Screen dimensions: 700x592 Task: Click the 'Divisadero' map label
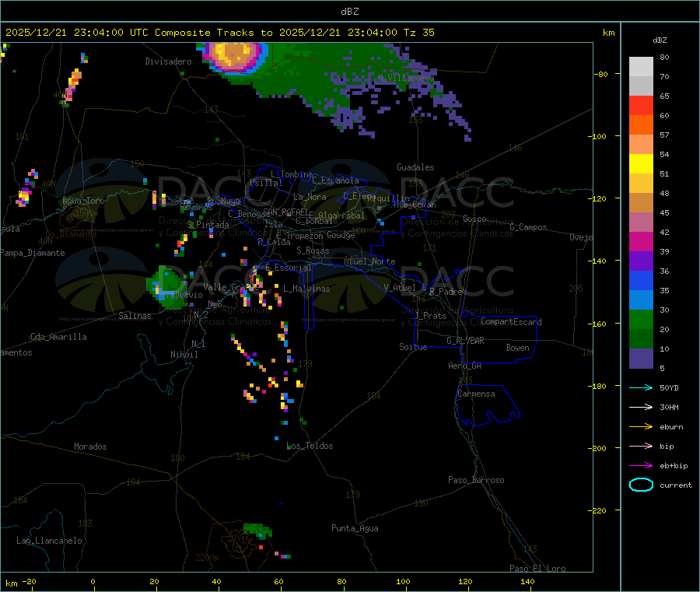pos(168,61)
